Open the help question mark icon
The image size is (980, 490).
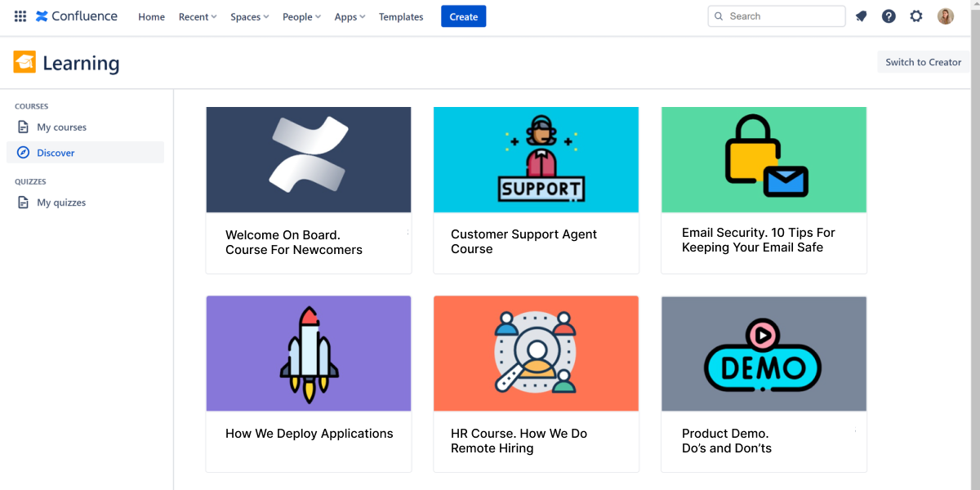889,16
